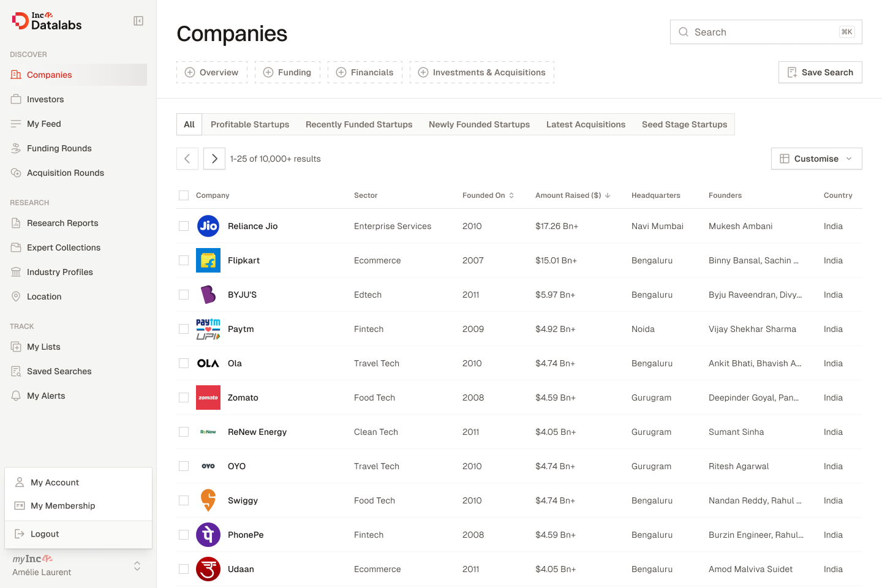Click the Save Search button

820,72
